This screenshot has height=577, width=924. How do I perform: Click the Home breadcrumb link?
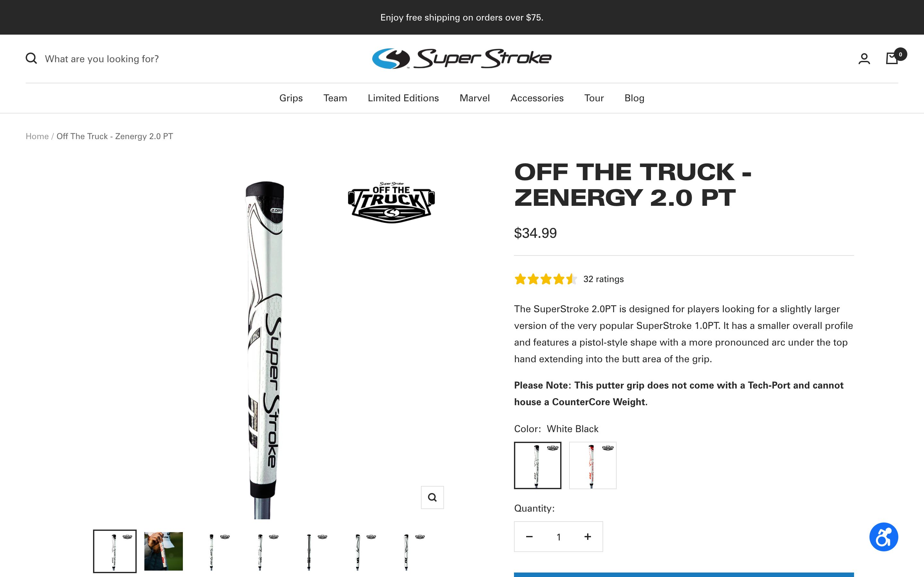[x=37, y=136]
